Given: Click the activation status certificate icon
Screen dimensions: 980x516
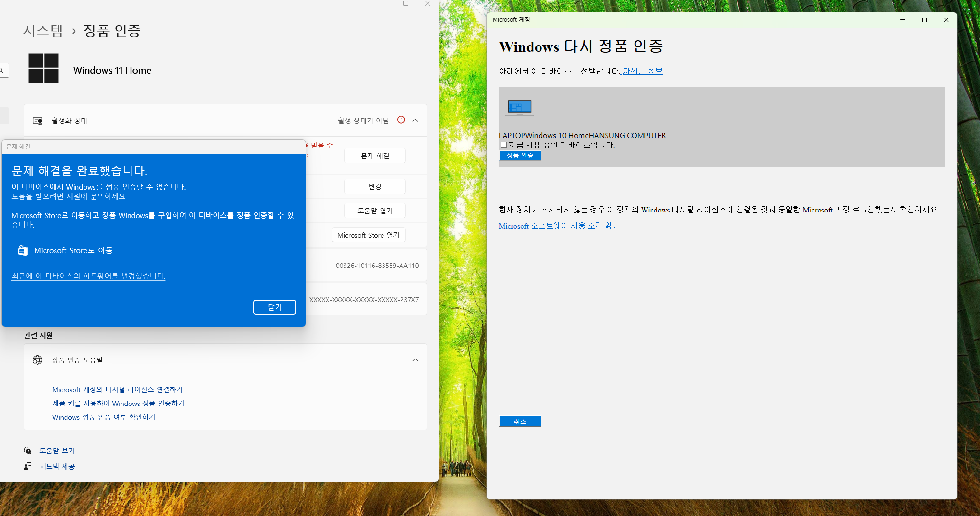Looking at the screenshot, I should (x=37, y=121).
